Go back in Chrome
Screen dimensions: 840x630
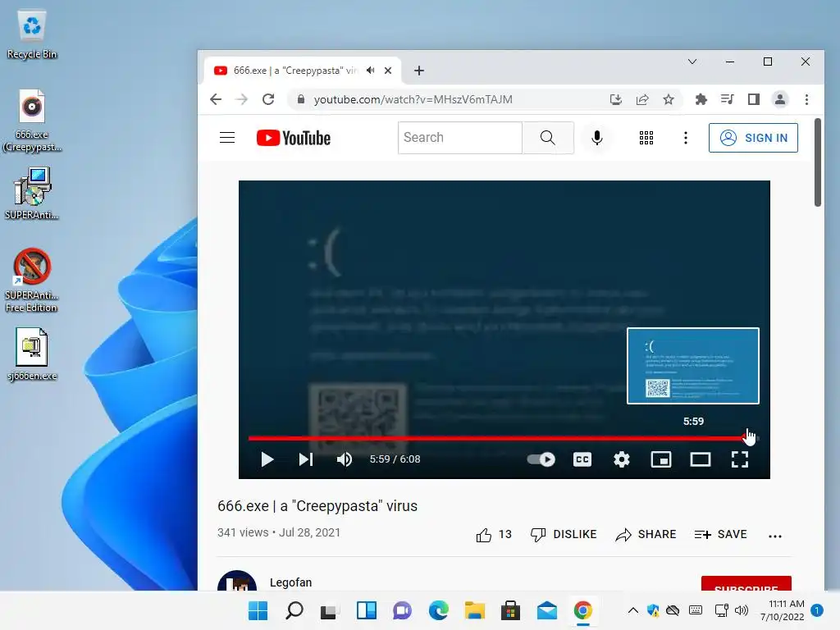point(216,99)
